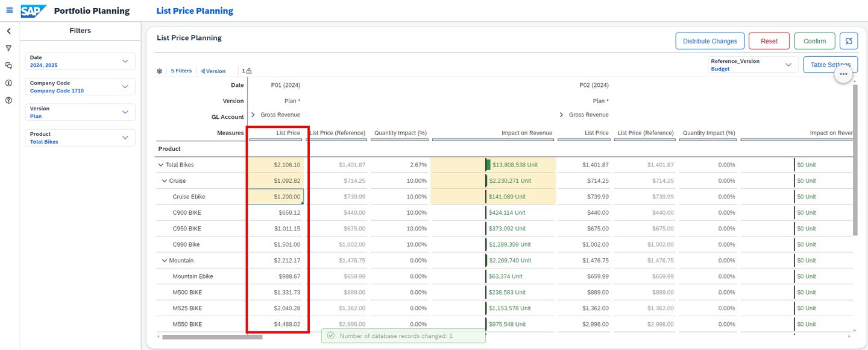Collapse the Cruise product group

pos(165,180)
